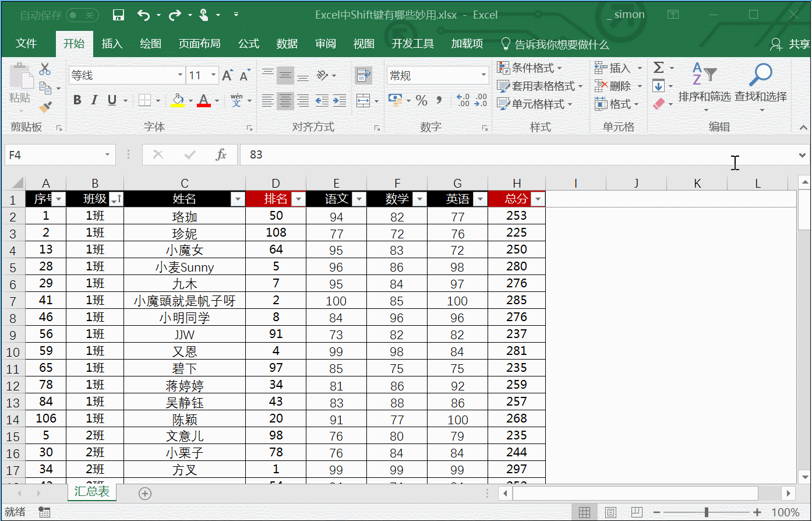Select the Italic formatting icon
812x521 pixels.
tap(94, 100)
